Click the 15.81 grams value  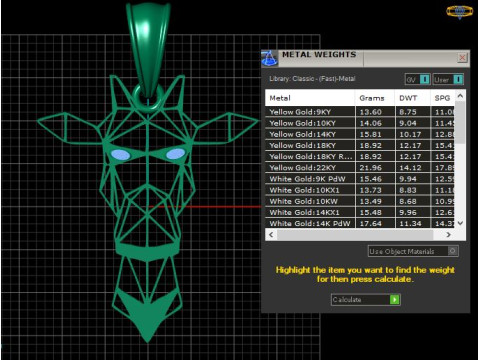click(371, 134)
